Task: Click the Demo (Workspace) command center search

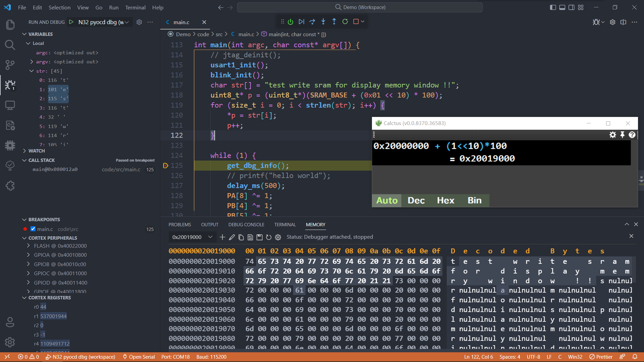Action: (360, 7)
